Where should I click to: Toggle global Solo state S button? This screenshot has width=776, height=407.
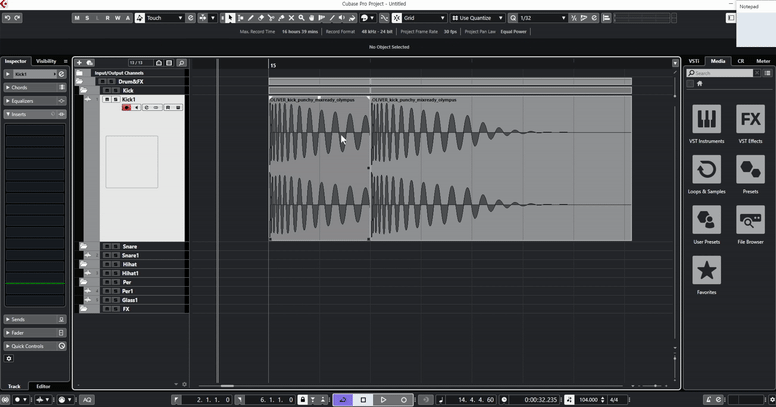tap(87, 18)
